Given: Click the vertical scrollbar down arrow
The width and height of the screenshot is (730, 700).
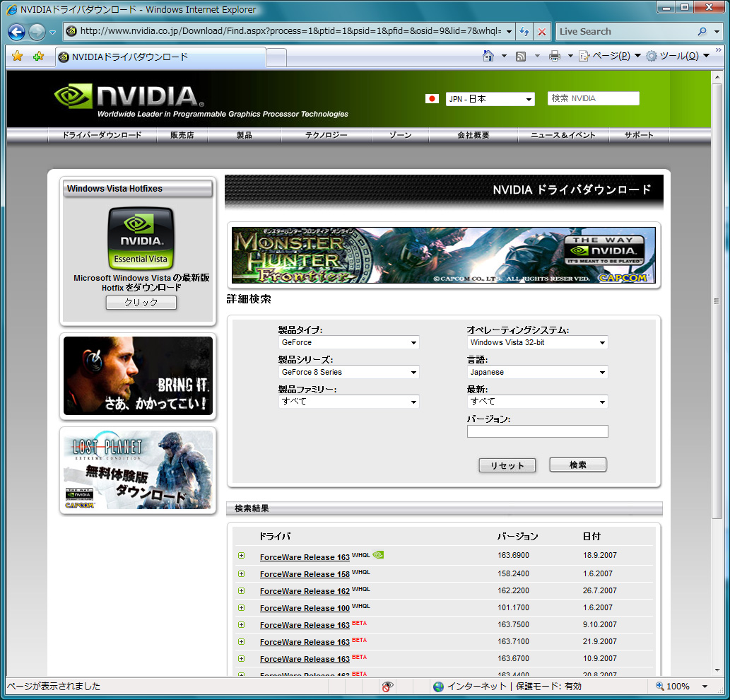Looking at the screenshot, I should [717, 670].
